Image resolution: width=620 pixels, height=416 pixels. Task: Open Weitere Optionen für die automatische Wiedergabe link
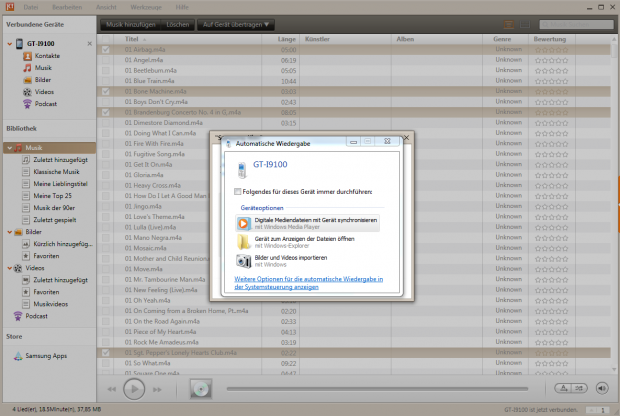pyautogui.click(x=308, y=283)
